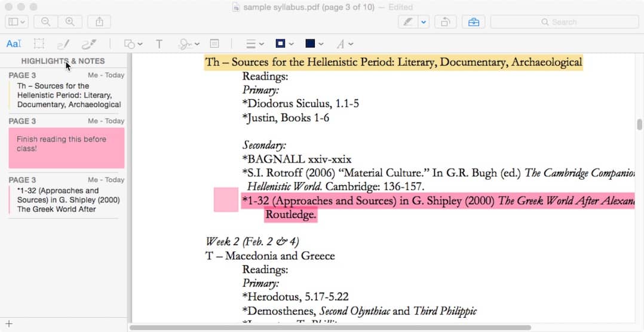Image resolution: width=644 pixels, height=332 pixels.
Task: Click the vertical scrollbar handle
Action: click(639, 125)
